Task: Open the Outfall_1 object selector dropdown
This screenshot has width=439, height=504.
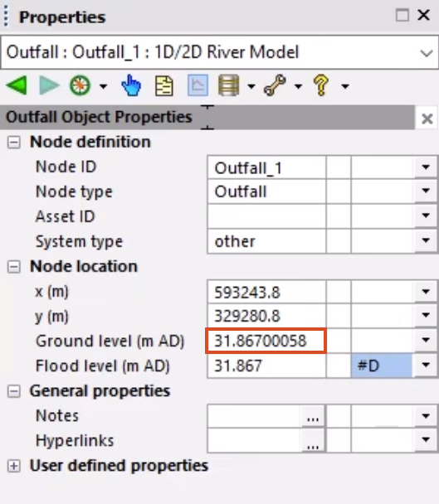Action: coord(427,53)
